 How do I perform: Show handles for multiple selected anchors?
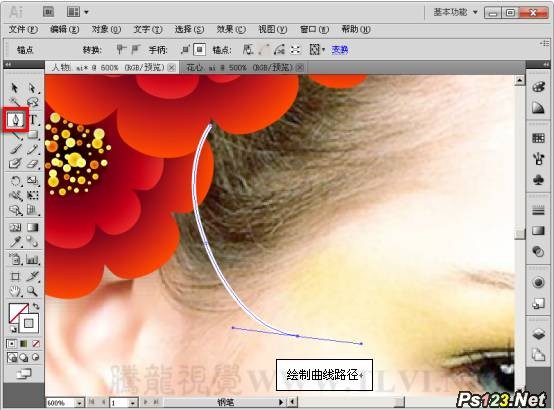(x=185, y=49)
